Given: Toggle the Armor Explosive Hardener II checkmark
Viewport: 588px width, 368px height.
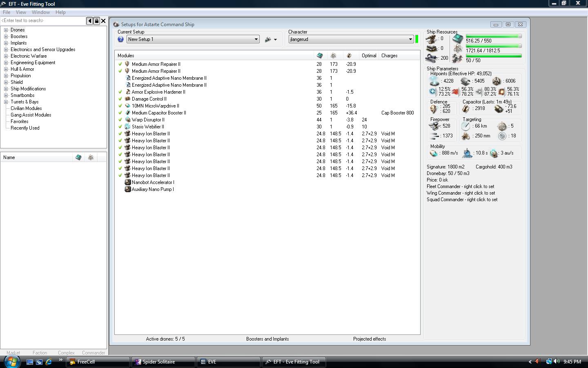Looking at the screenshot, I should [120, 92].
